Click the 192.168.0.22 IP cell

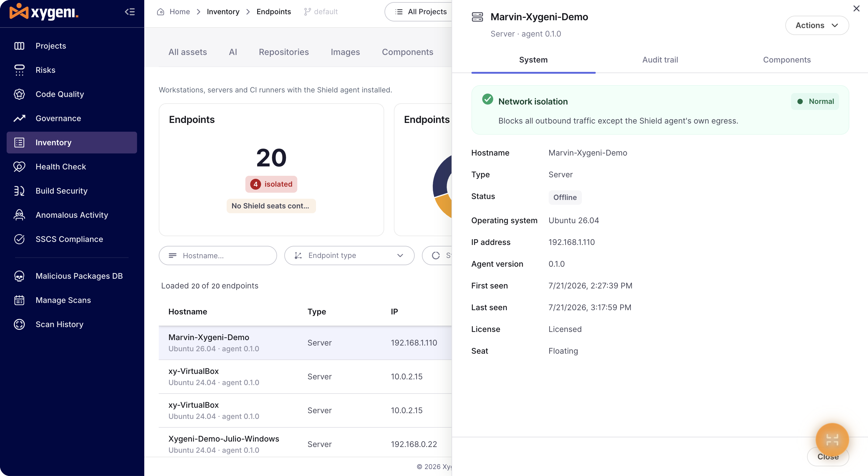(x=414, y=444)
